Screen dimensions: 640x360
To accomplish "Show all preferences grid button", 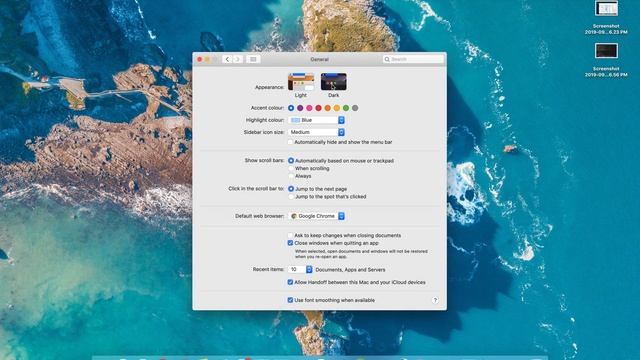I will 253,59.
